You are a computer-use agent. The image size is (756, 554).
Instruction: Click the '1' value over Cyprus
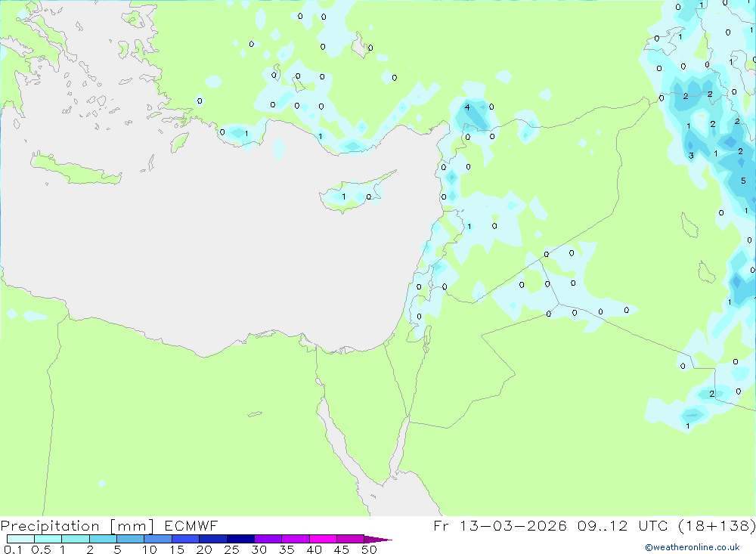tap(344, 197)
